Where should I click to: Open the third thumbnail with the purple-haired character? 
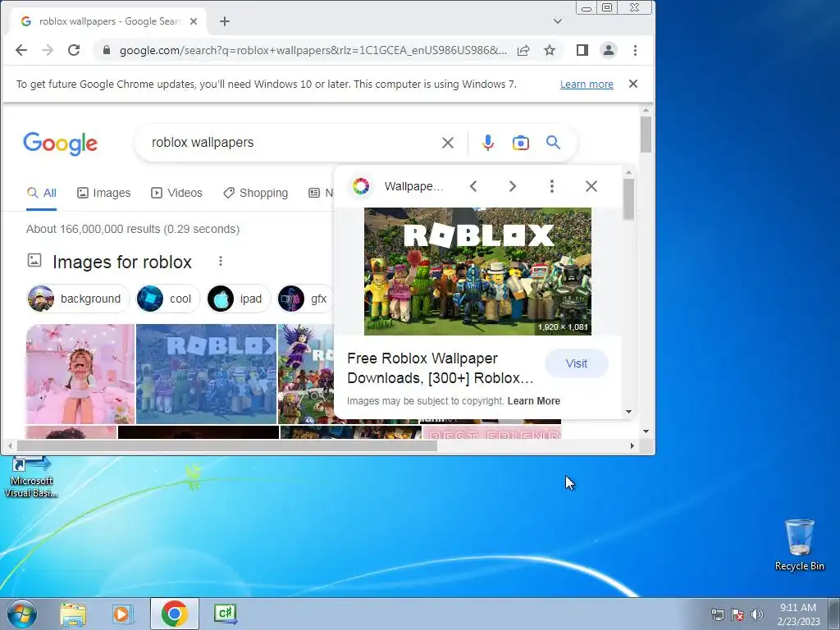pyautogui.click(x=305, y=374)
